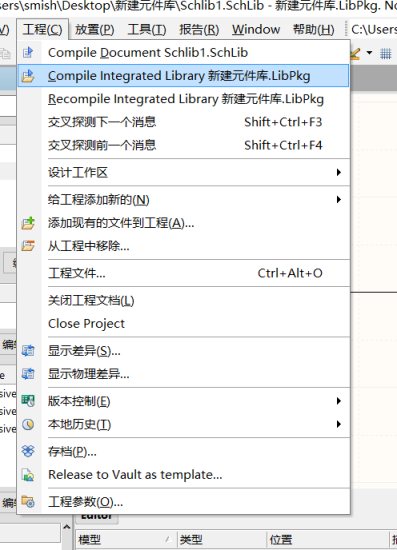Image resolution: width=397 pixels, height=550 pixels.
Task: Open the 放置(P) menu
Action: coord(94,29)
